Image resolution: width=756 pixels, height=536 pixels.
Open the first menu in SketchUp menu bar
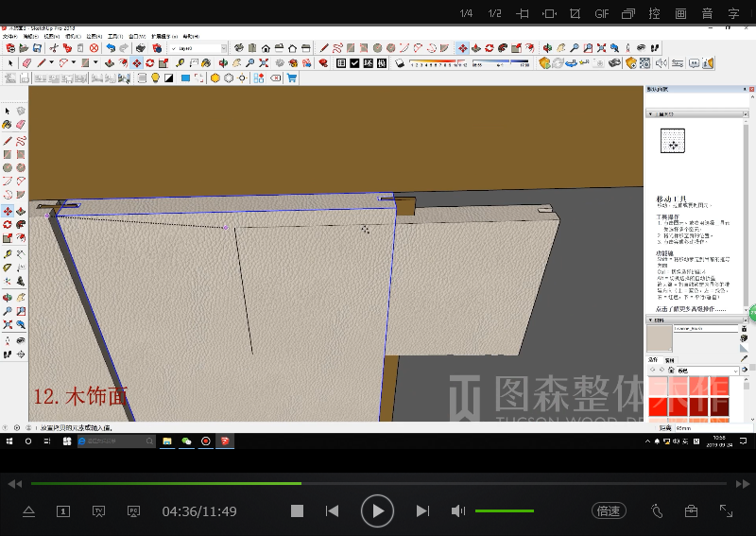[x=11, y=37]
